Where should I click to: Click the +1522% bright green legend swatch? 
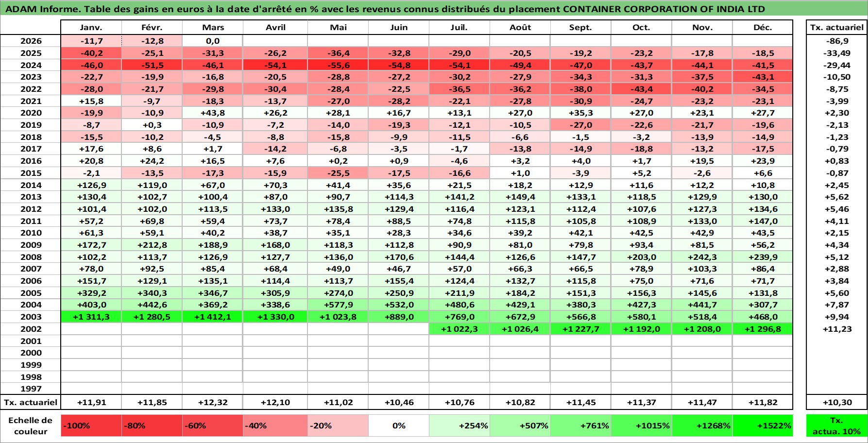click(x=763, y=426)
